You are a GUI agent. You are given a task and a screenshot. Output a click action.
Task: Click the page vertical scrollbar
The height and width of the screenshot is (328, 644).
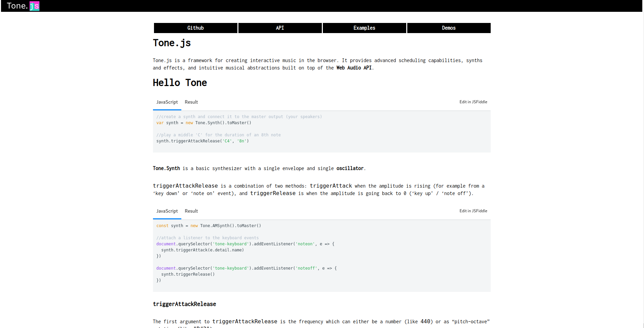pos(643,169)
